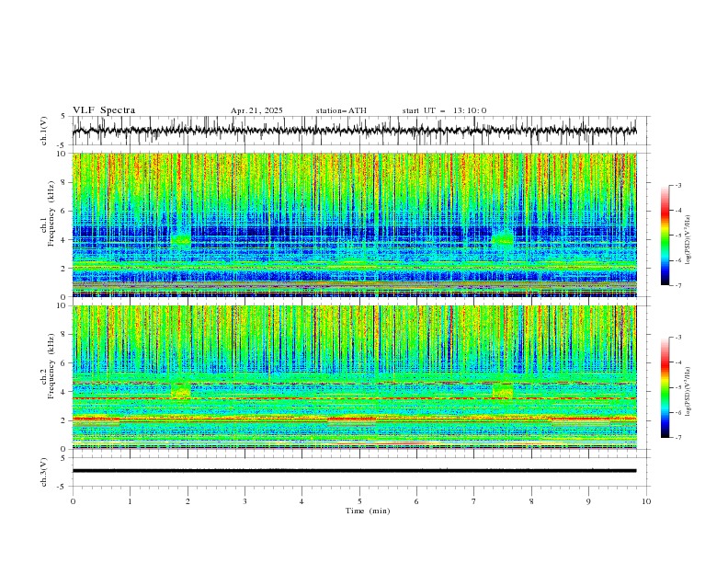Click the ch.1 4 kHz burst near minute 2

pos(180,239)
